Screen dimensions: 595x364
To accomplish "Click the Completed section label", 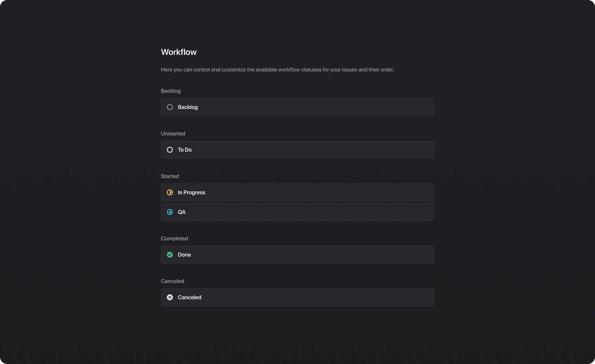I will click(x=174, y=238).
